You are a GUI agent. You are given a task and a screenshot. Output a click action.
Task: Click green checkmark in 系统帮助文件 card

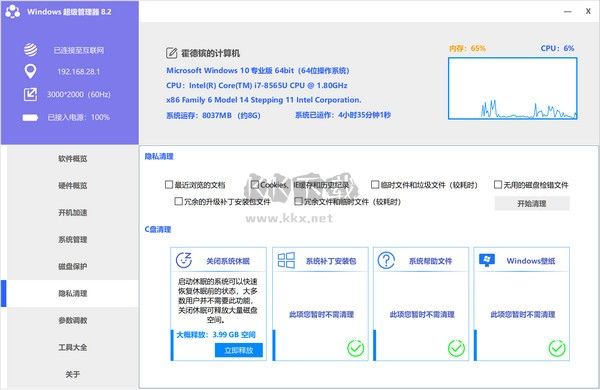(x=456, y=348)
